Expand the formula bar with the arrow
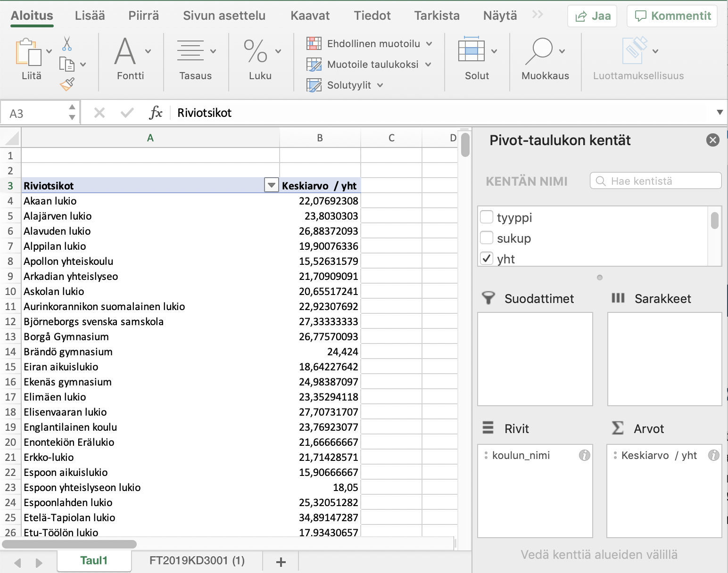Image resolution: width=728 pixels, height=573 pixels. click(720, 113)
